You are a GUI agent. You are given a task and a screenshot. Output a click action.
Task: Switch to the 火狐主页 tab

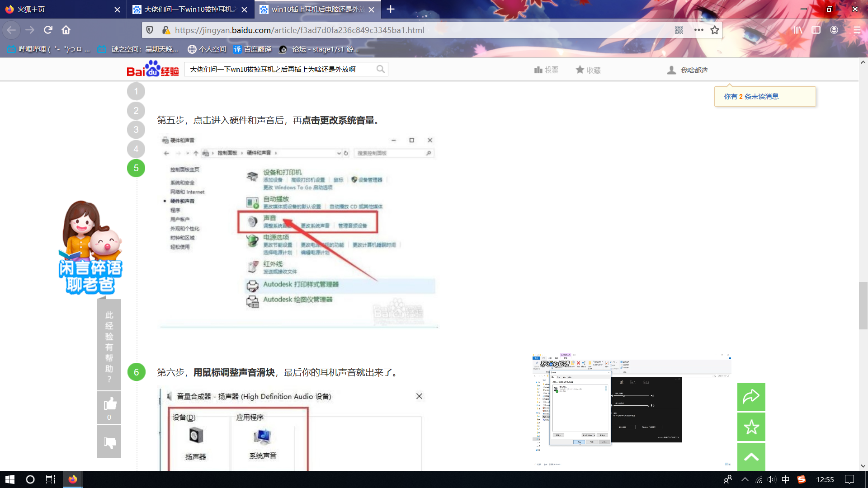(x=63, y=9)
